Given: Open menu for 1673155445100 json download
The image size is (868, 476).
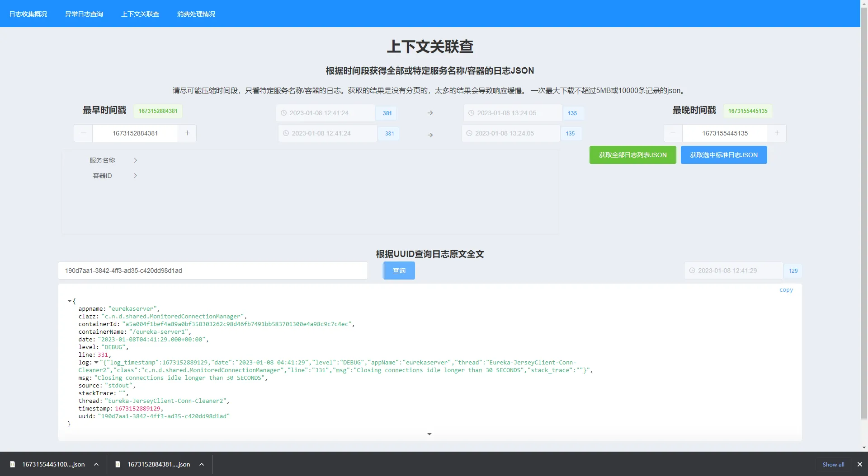Looking at the screenshot, I should tap(96, 464).
